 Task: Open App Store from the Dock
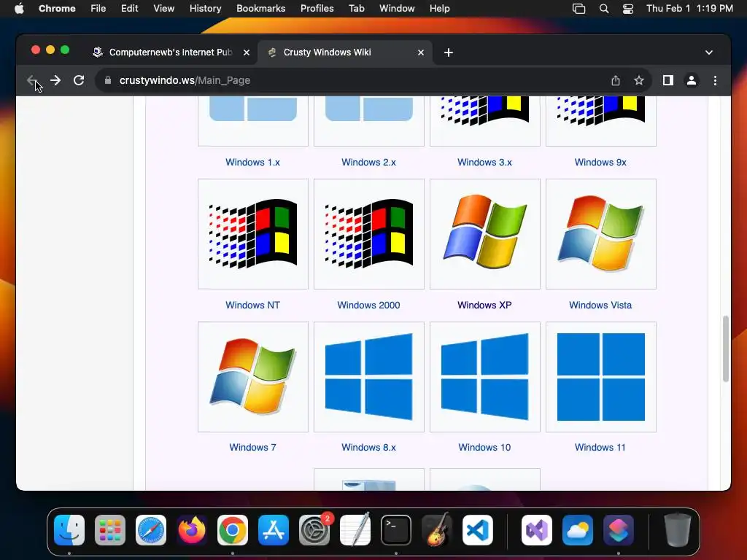click(274, 529)
